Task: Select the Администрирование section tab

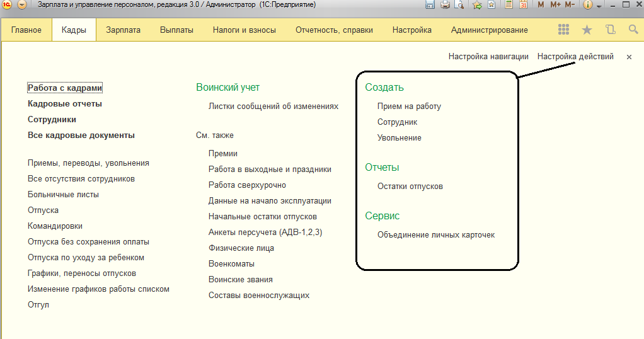Action: click(489, 30)
